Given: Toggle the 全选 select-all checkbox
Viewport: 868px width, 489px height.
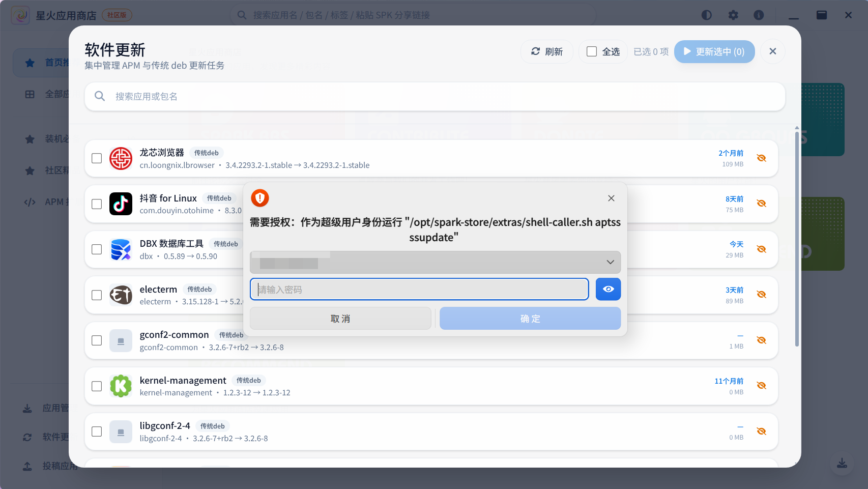Looking at the screenshot, I should (592, 51).
